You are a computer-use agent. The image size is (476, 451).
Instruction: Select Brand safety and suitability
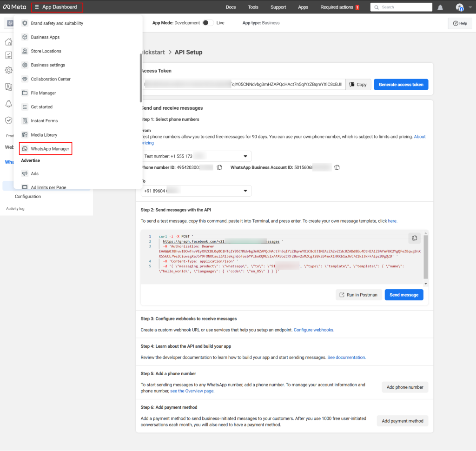[57, 23]
